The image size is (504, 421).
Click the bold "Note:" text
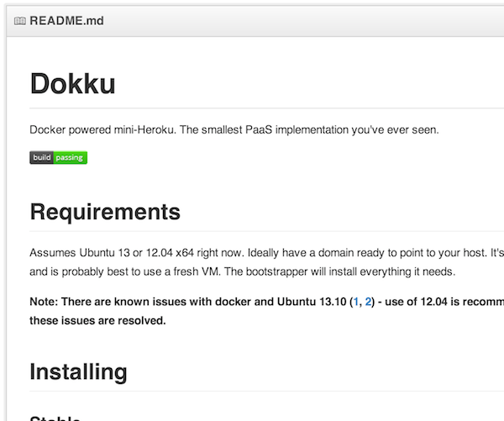tap(46, 301)
